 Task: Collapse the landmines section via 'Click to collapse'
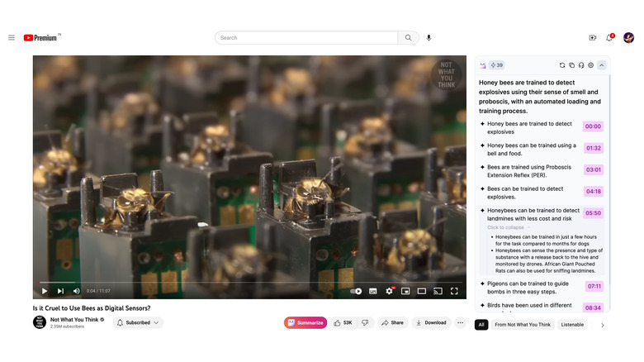505,227
